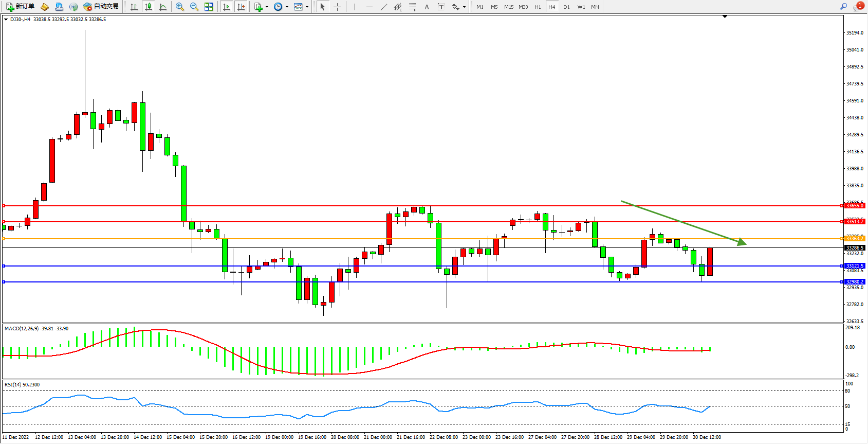The image size is (868, 444).
Task: Toggle chart shift button
Action: pos(241,7)
